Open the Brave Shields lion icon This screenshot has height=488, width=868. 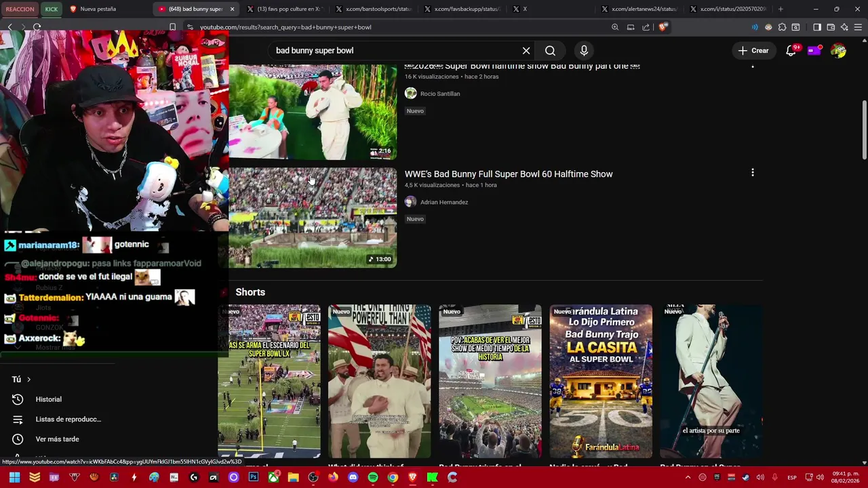coord(663,27)
